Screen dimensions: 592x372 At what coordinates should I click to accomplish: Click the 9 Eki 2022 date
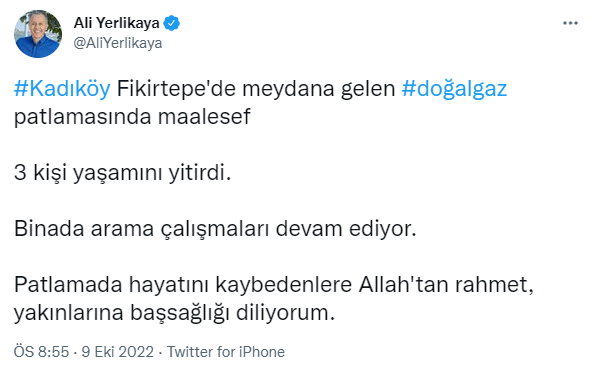click(x=118, y=352)
